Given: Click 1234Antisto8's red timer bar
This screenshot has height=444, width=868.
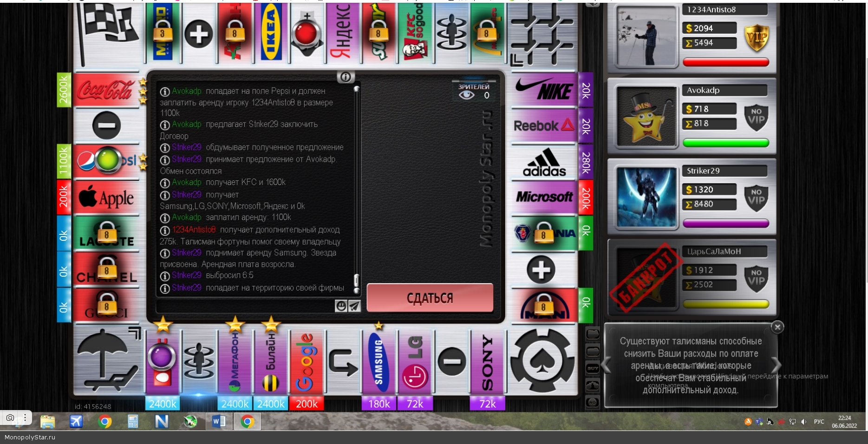Looking at the screenshot, I should 726,62.
